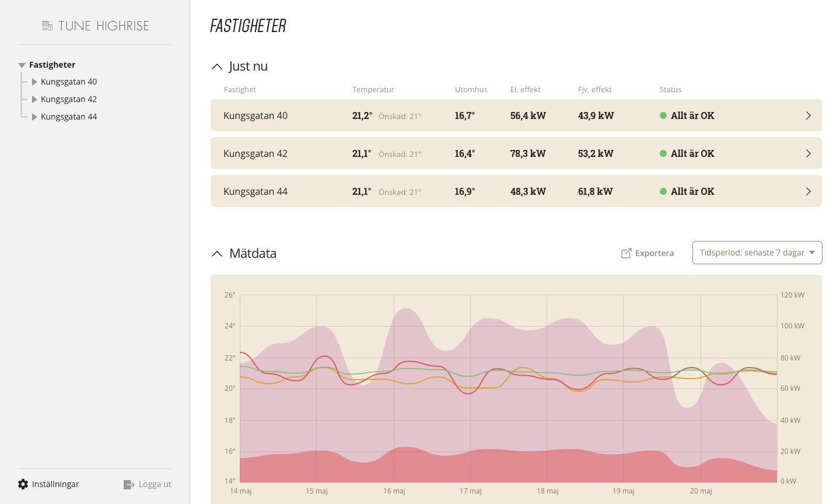Collapse the Mätdata section

coord(217,254)
